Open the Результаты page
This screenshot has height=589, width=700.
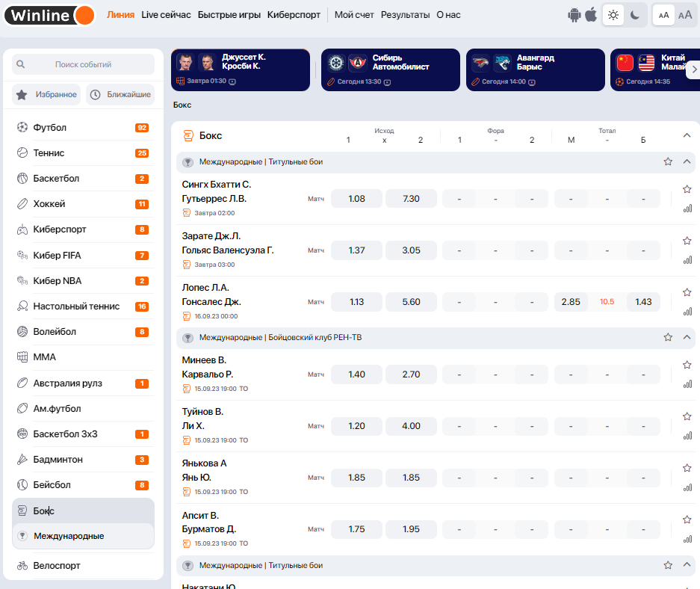click(x=406, y=15)
